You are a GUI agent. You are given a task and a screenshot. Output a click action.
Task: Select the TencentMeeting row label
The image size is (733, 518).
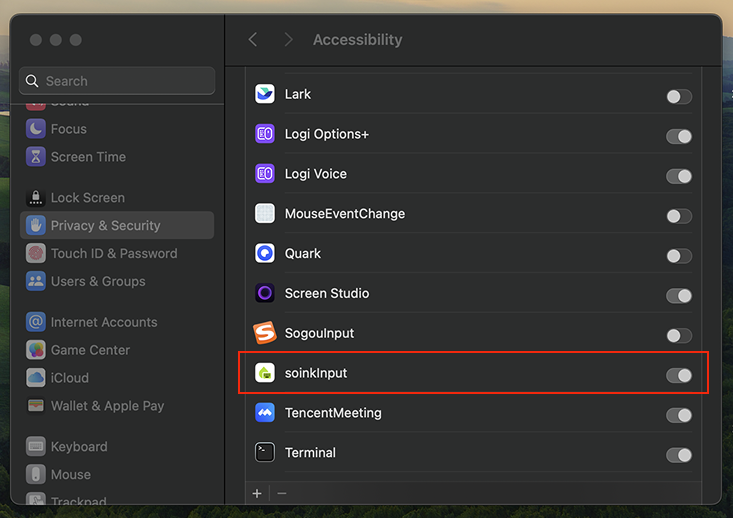point(333,413)
